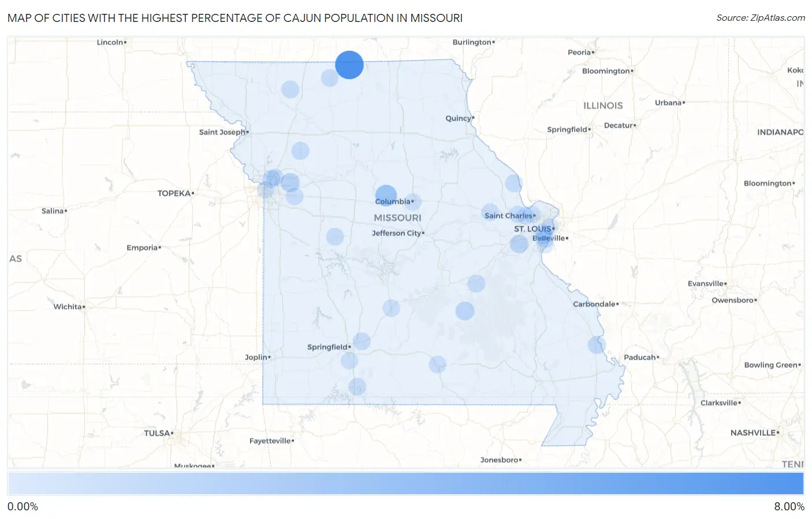Click the ILLINOIS state label
This screenshot has width=812, height=519.
pos(603,106)
